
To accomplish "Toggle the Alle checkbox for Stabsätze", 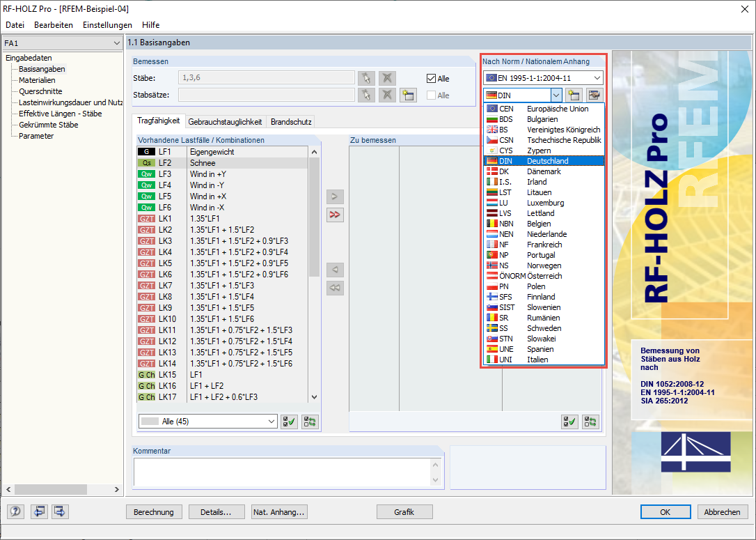I will tap(431, 95).
